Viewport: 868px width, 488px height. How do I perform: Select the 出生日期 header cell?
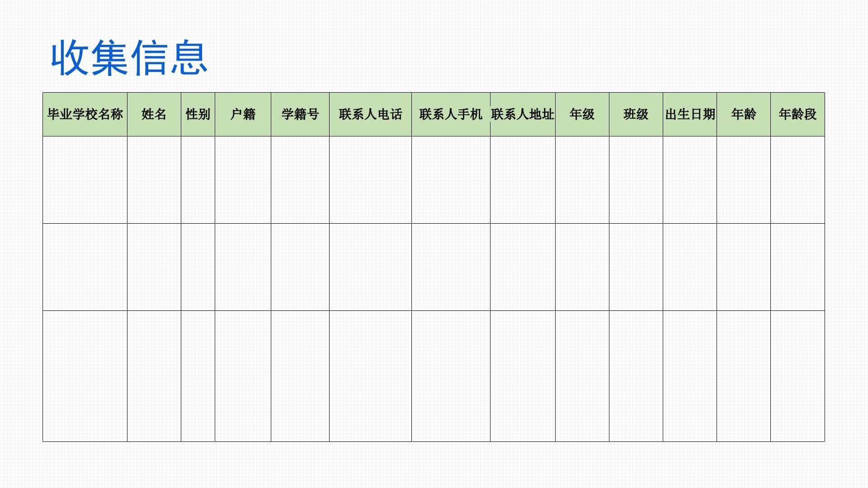click(x=690, y=114)
